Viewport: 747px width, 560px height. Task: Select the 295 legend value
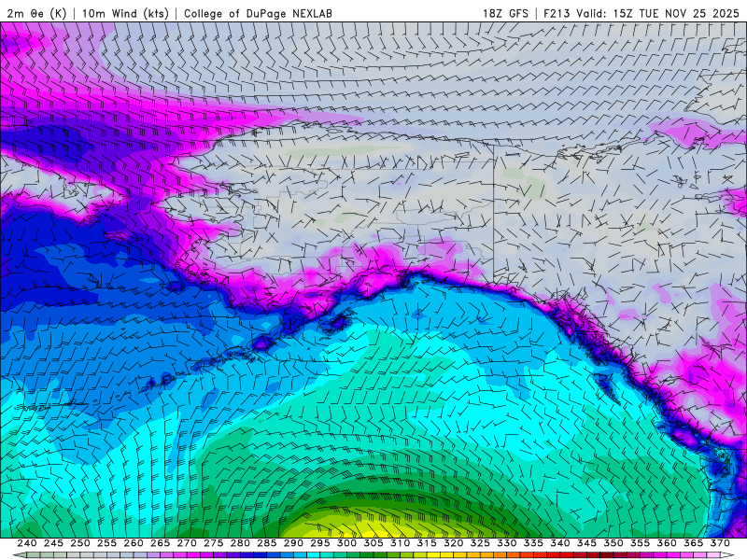(320, 543)
